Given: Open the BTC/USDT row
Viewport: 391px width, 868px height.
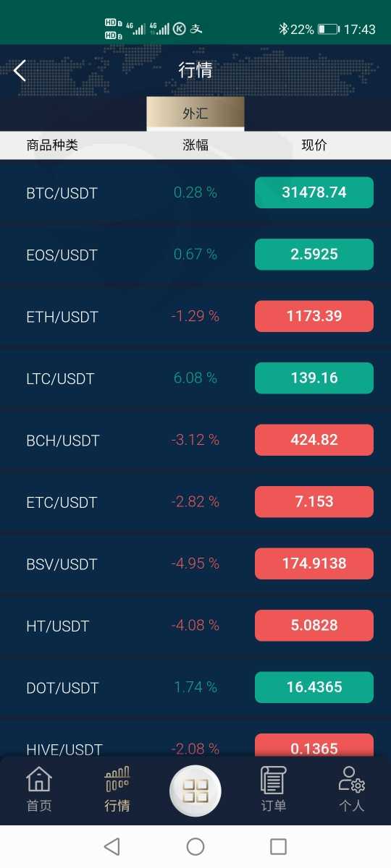Looking at the screenshot, I should pos(195,193).
